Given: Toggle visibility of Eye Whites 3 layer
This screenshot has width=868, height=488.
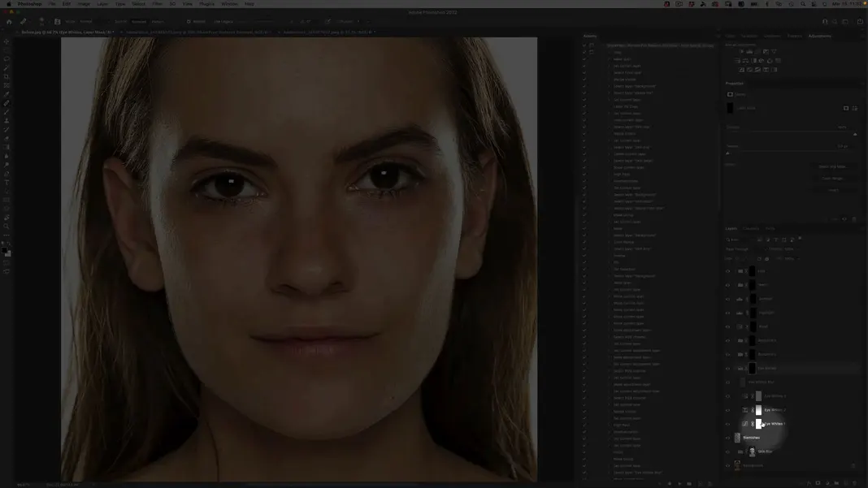Looking at the screenshot, I should point(728,396).
